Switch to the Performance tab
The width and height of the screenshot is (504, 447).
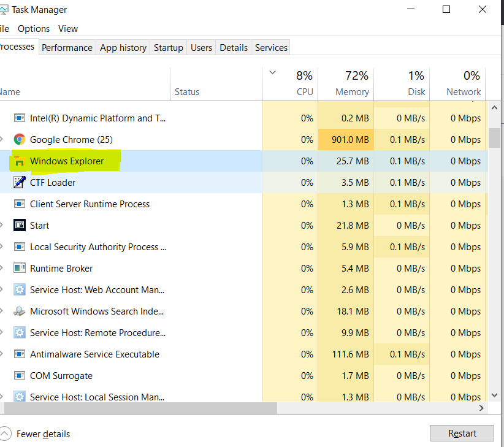point(67,48)
